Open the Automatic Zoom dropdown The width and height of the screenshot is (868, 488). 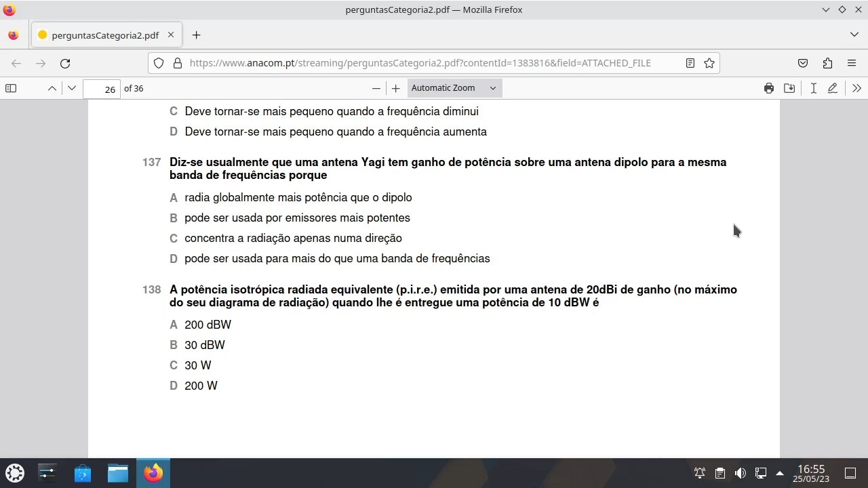(x=454, y=87)
